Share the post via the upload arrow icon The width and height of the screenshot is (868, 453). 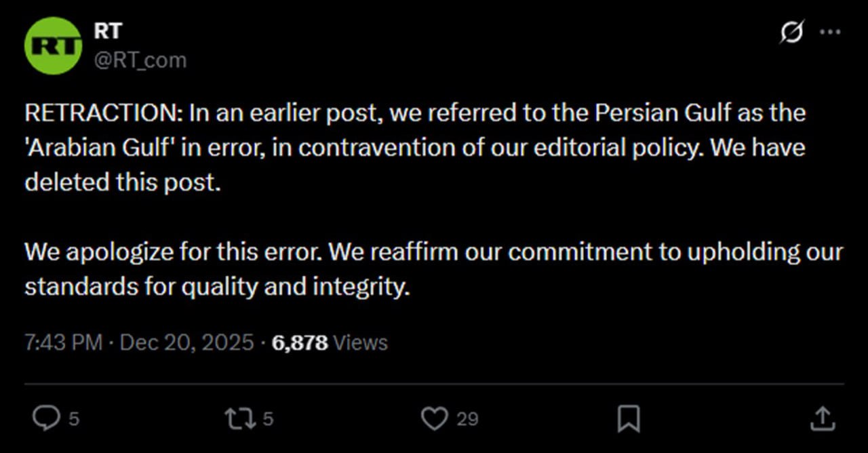[822, 418]
